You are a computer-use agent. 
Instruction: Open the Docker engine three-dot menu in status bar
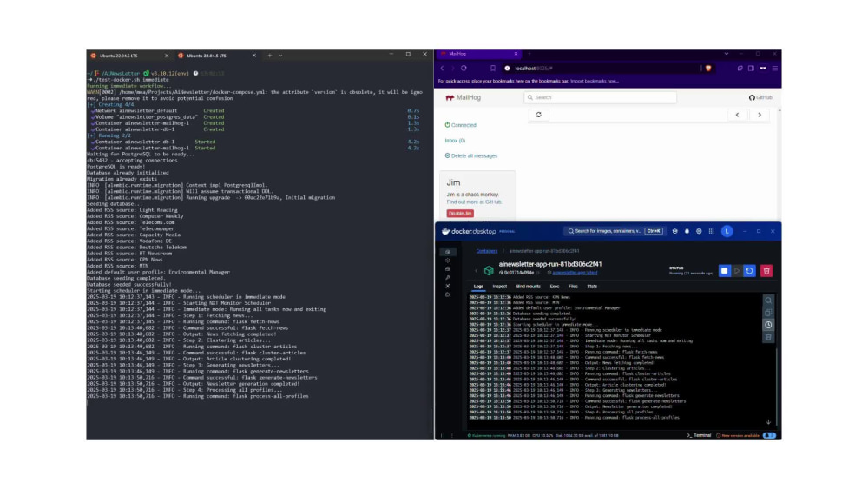coord(452,435)
